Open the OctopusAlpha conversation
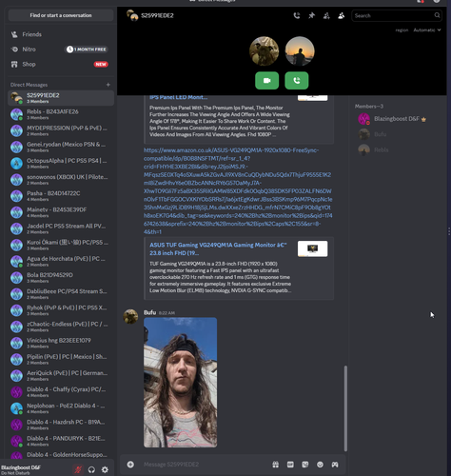This screenshot has width=451, height=476. [61, 163]
